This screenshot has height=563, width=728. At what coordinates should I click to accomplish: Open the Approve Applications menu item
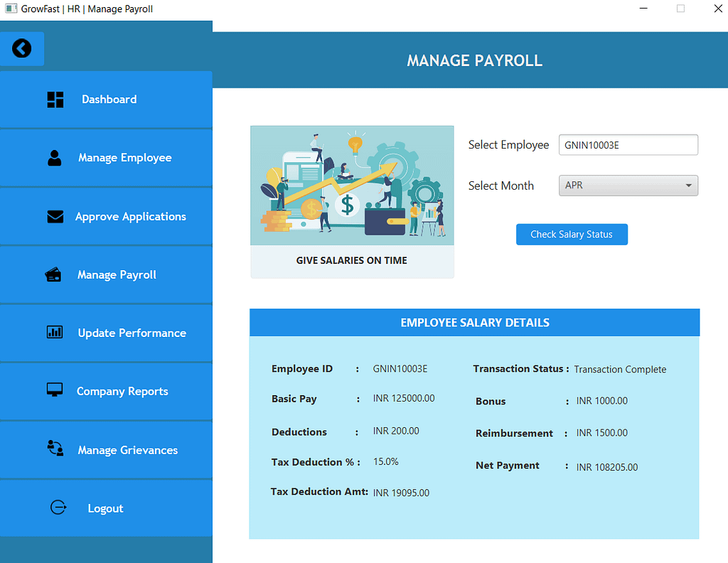coord(131,217)
